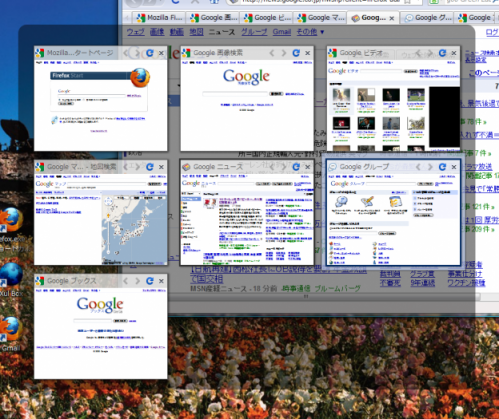
Task: Reload the Google マップ preview
Action: 150,167
